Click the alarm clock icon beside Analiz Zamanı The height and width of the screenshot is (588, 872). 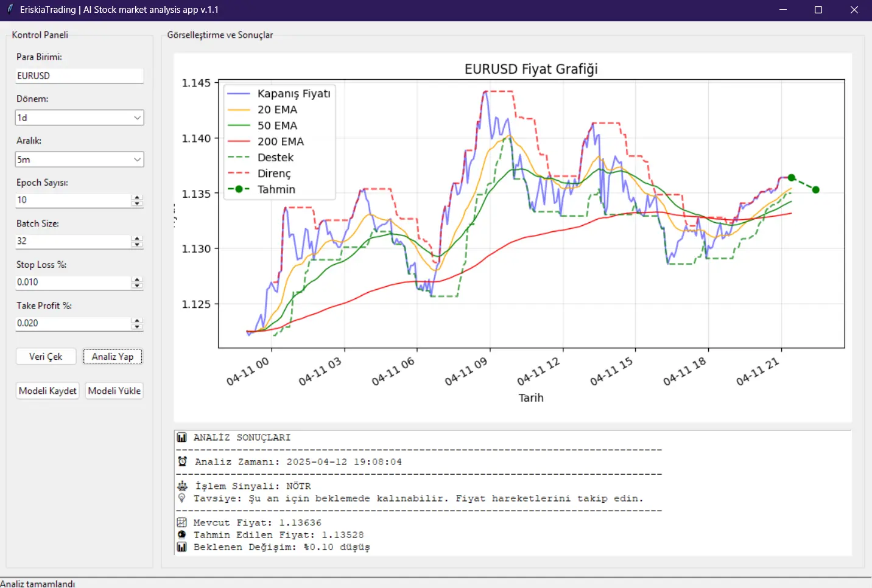click(x=182, y=461)
